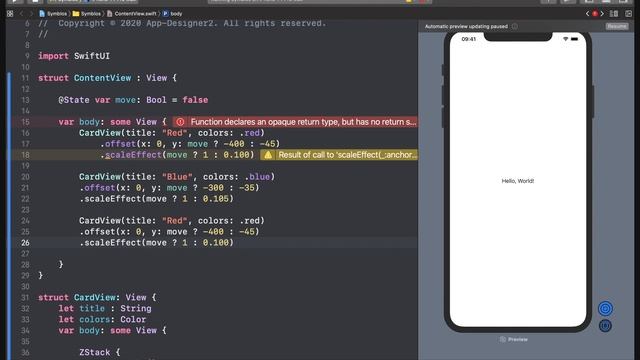Jump to next issue arrow
The width and height of the screenshot is (640, 360).
602,13
